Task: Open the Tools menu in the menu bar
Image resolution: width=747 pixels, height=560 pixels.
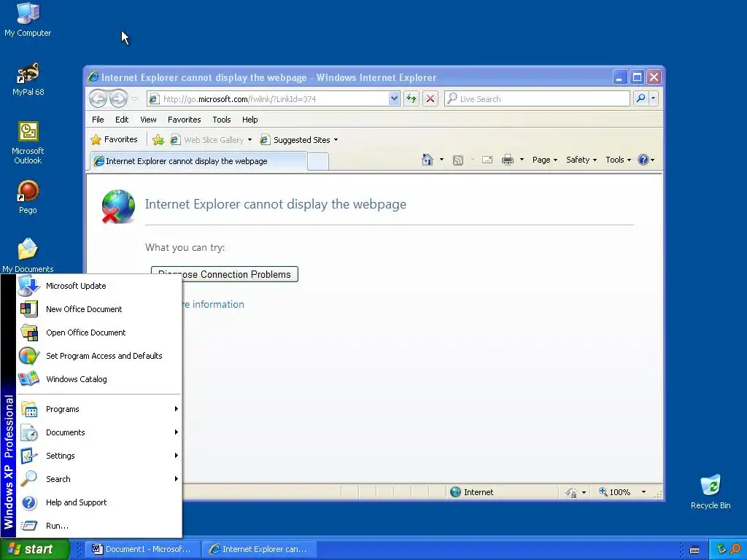Action: point(222,120)
